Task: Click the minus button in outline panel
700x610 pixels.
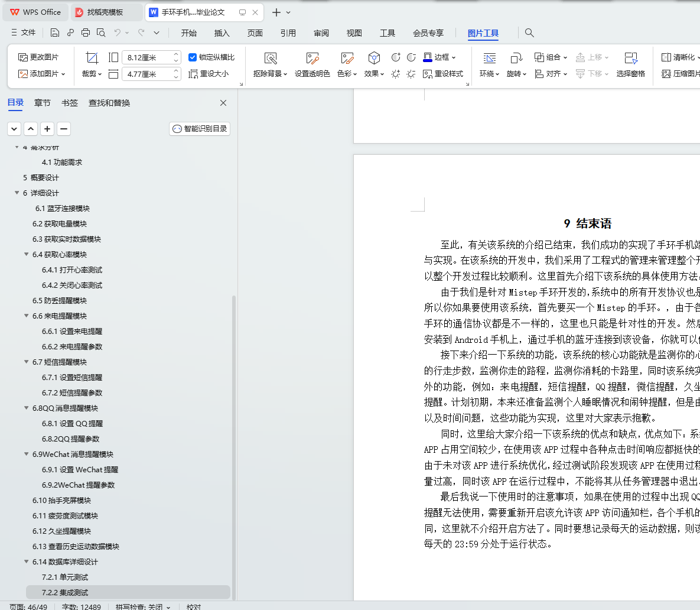Action: (64, 129)
